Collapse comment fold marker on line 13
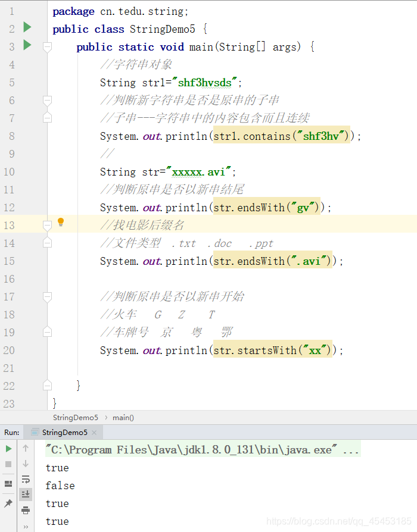Screen dimensions: 417x532 [x=48, y=226]
